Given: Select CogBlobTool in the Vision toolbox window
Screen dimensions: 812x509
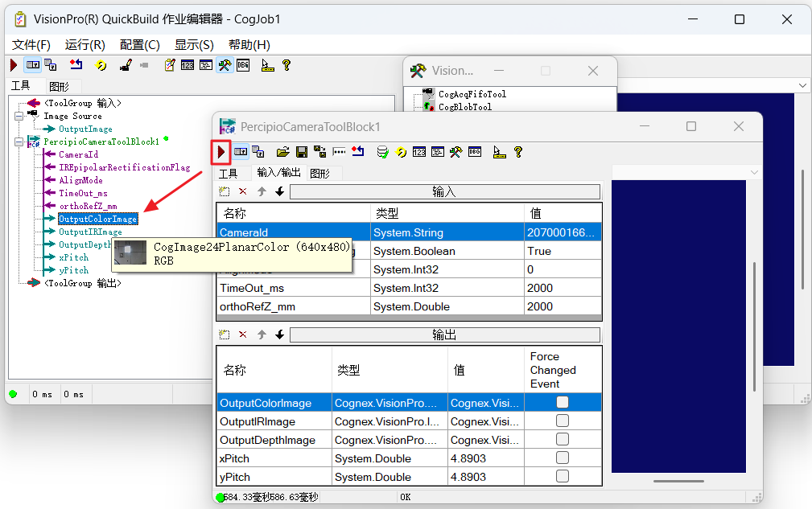Looking at the screenshot, I should [465, 107].
